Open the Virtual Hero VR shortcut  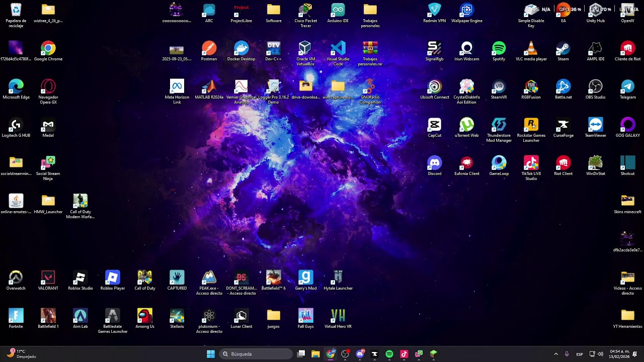[x=338, y=316]
